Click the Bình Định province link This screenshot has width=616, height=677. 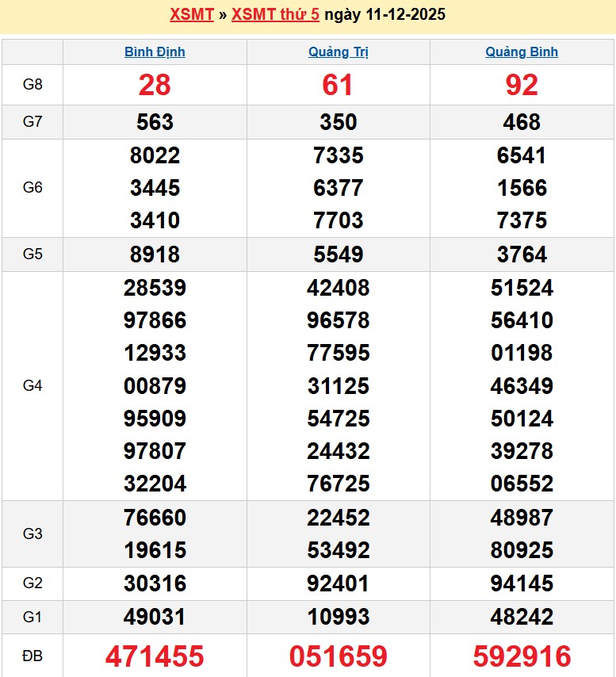155,52
